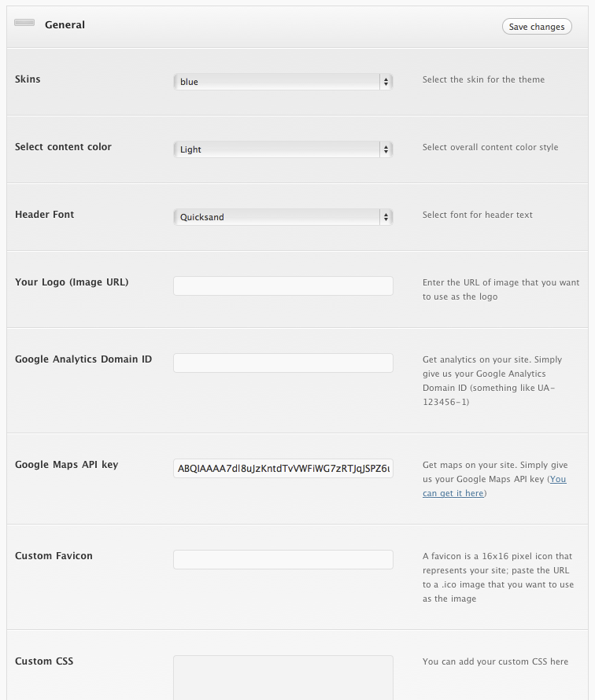This screenshot has width=595, height=700.
Task: Click the General section heading
Action: coord(65,25)
